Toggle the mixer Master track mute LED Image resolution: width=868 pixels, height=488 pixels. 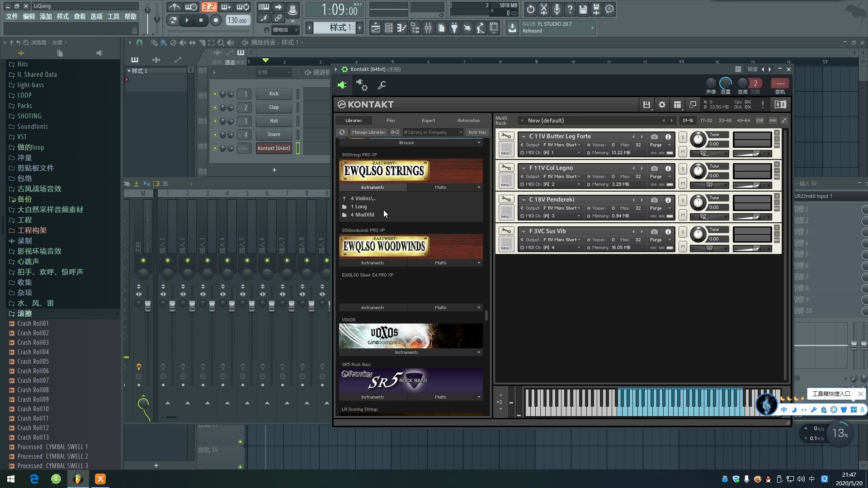tap(143, 260)
